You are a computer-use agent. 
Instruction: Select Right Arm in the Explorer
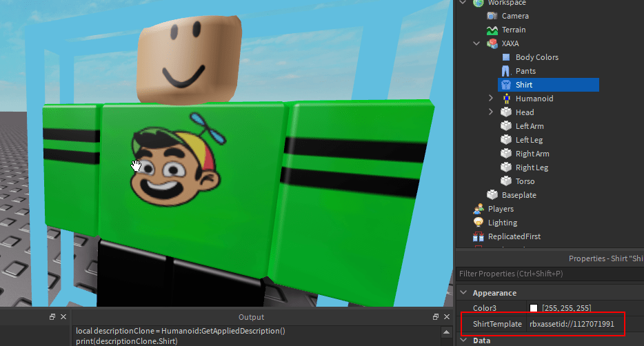click(532, 154)
